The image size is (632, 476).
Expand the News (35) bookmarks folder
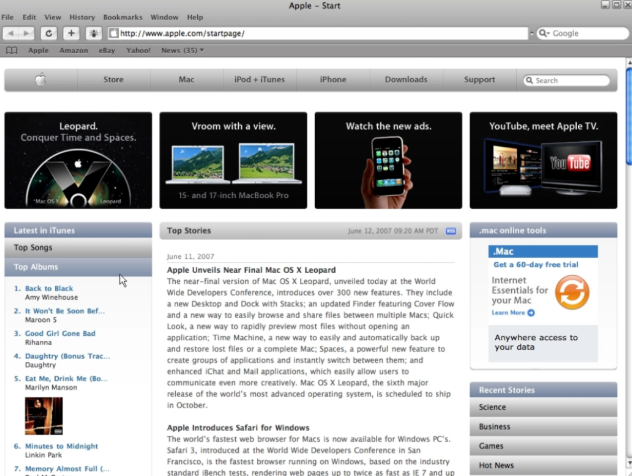tap(183, 49)
